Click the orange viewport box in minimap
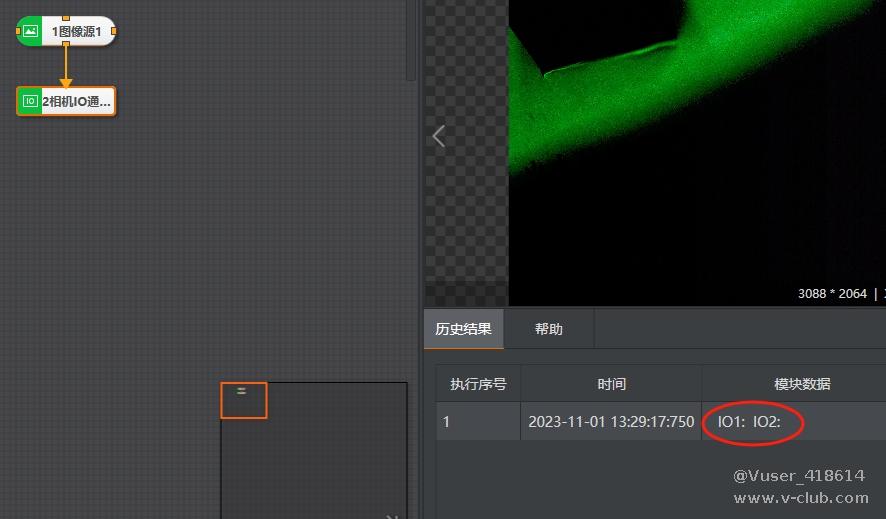Image resolution: width=886 pixels, height=519 pixels. click(x=244, y=400)
